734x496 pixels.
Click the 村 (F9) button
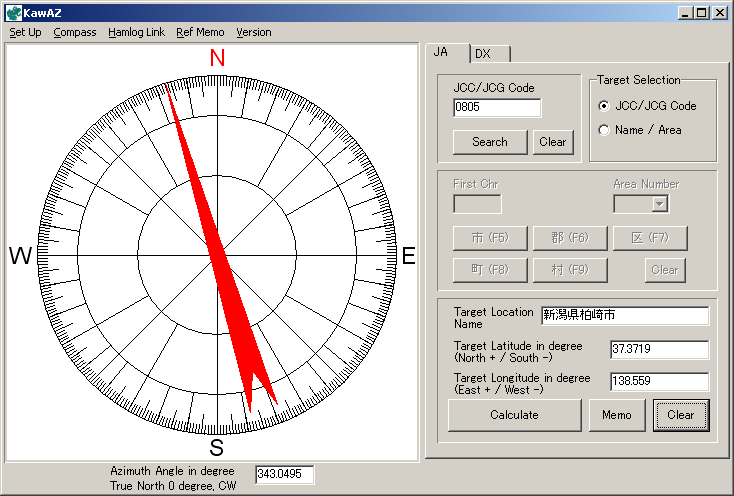570,270
